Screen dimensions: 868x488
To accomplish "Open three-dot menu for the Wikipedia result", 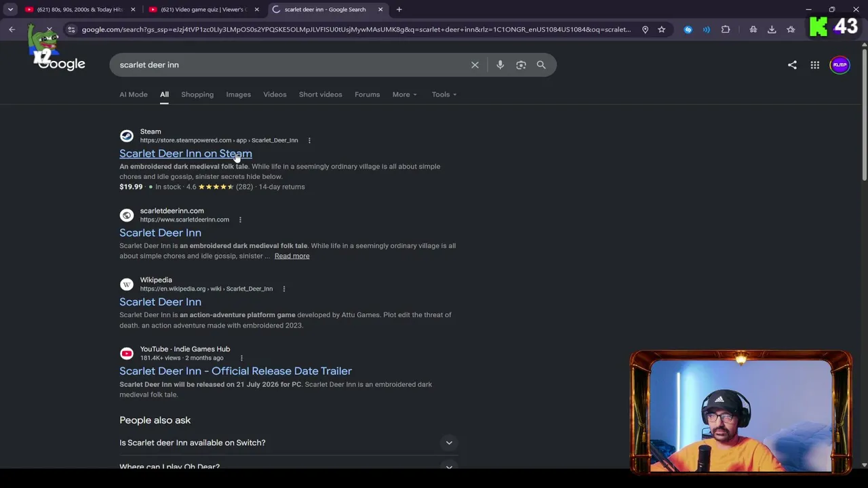I will point(283,289).
